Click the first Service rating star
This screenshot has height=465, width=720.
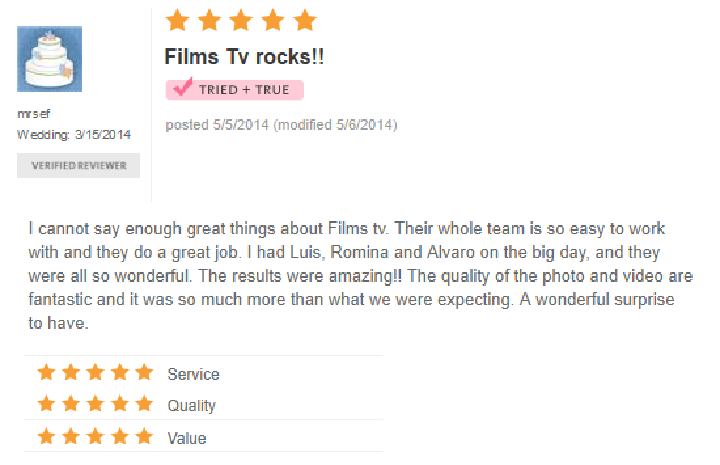[x=46, y=372]
